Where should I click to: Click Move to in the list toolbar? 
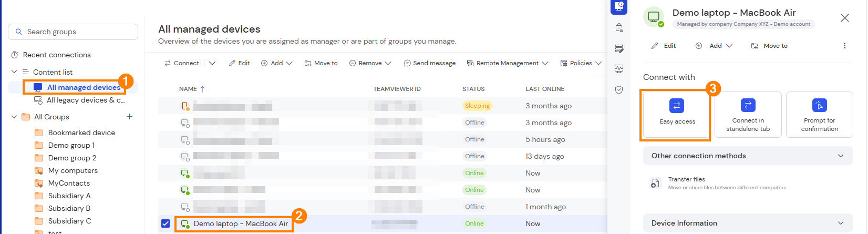[x=321, y=63]
